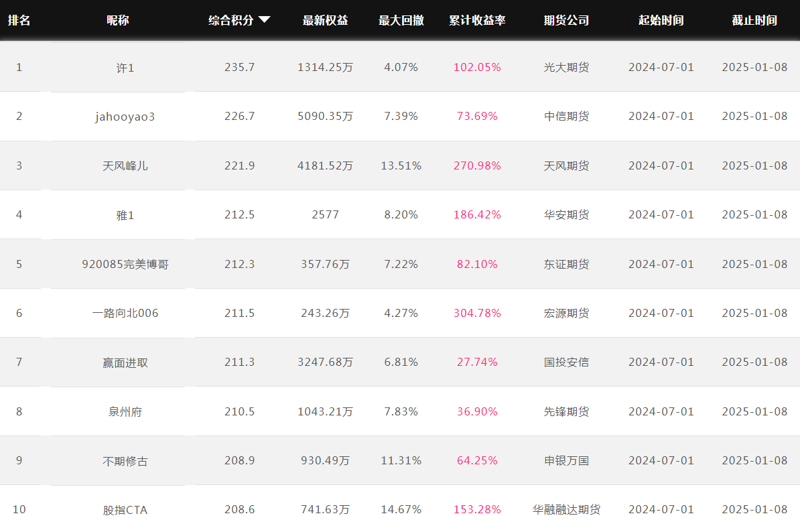800x532 pixels.
Task: Click the 昵称 column header
Action: pyautogui.click(x=118, y=20)
